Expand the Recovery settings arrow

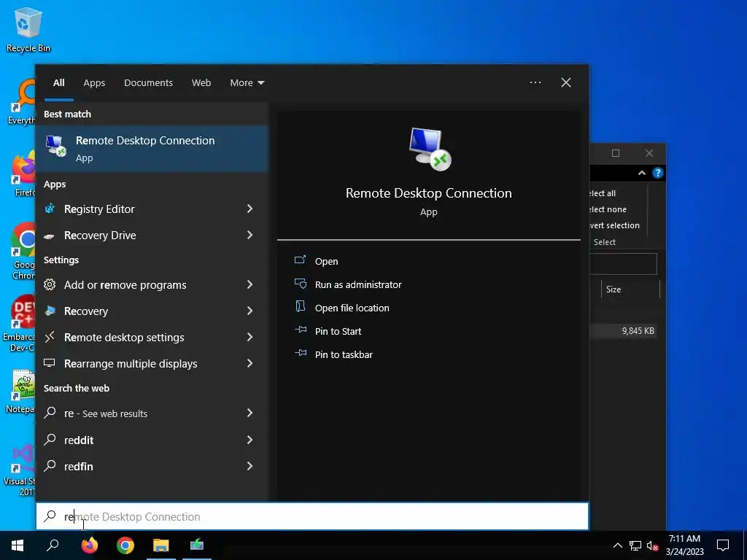click(249, 311)
